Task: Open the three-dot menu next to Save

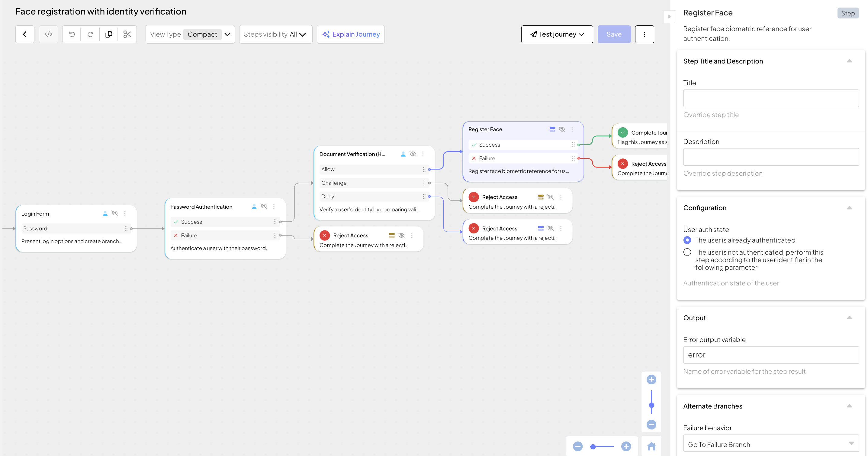Action: pos(644,34)
